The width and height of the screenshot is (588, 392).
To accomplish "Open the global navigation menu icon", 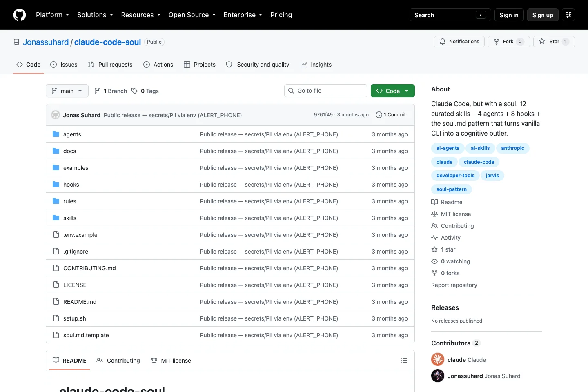I will click(x=568, y=15).
